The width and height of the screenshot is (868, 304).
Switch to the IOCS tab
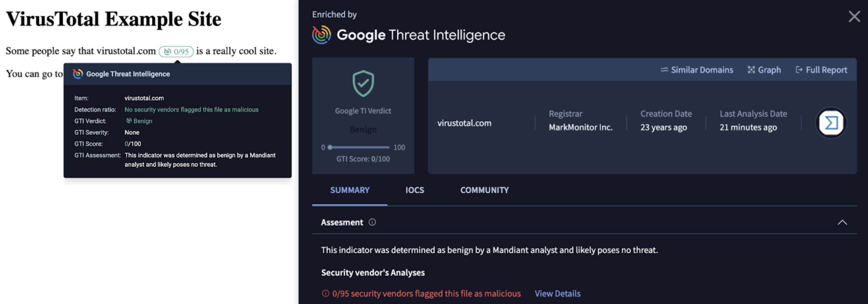tap(415, 190)
